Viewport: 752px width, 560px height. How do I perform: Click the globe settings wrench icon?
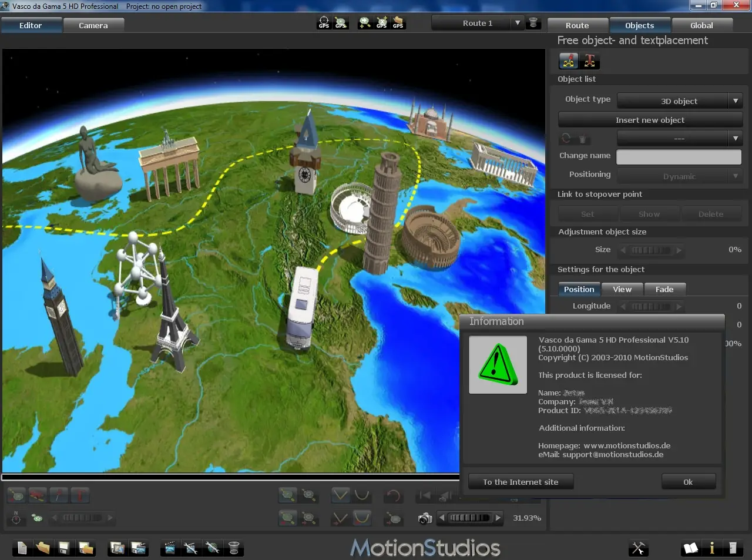(x=213, y=548)
